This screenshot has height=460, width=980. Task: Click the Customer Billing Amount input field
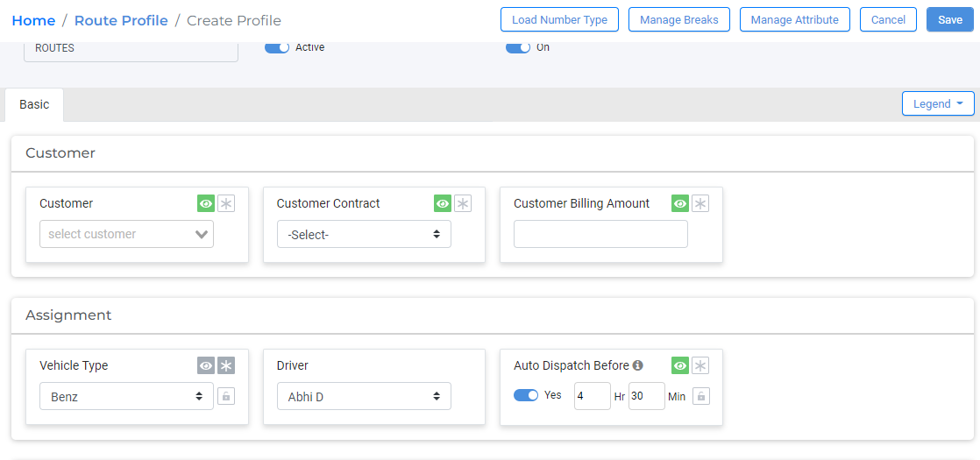click(600, 234)
